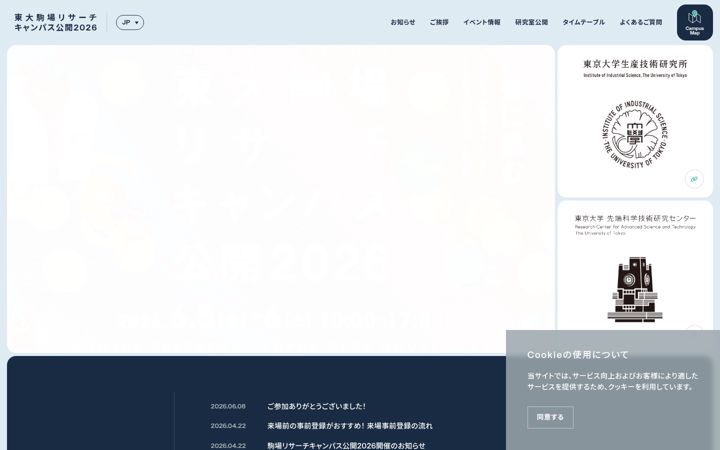Open the JP language dropdown
Viewport: 720px width, 450px height.
click(130, 22)
